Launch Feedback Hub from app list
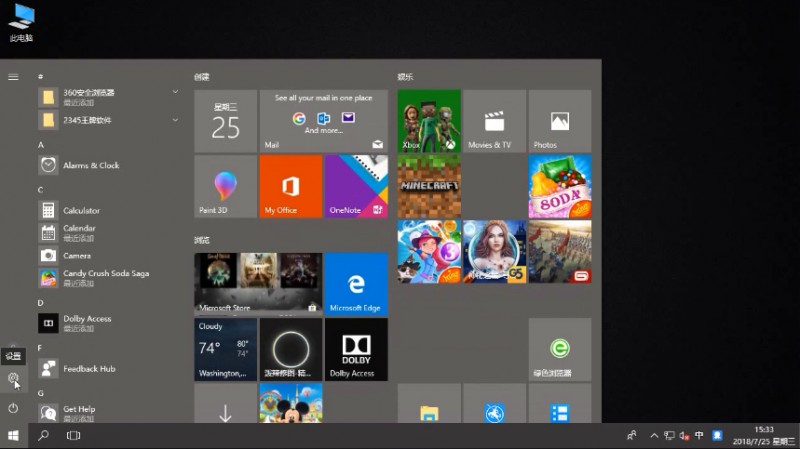This screenshot has height=449, width=800. [x=108, y=368]
